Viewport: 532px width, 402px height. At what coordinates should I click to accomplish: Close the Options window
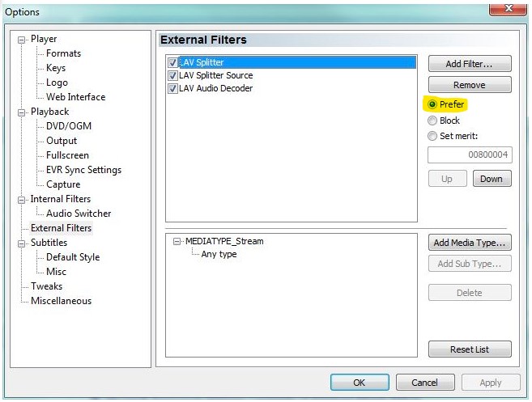pos(508,8)
